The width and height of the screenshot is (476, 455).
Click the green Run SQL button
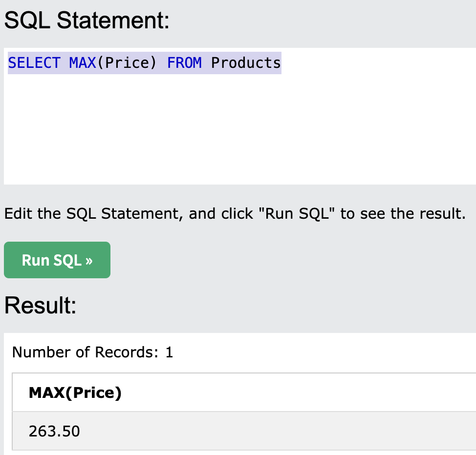click(57, 260)
